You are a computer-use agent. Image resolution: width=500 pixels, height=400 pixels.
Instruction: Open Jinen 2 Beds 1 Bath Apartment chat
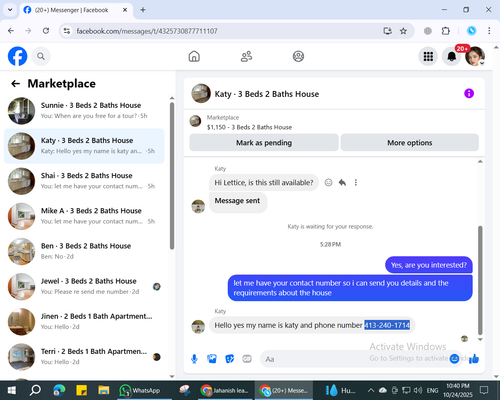tap(84, 322)
